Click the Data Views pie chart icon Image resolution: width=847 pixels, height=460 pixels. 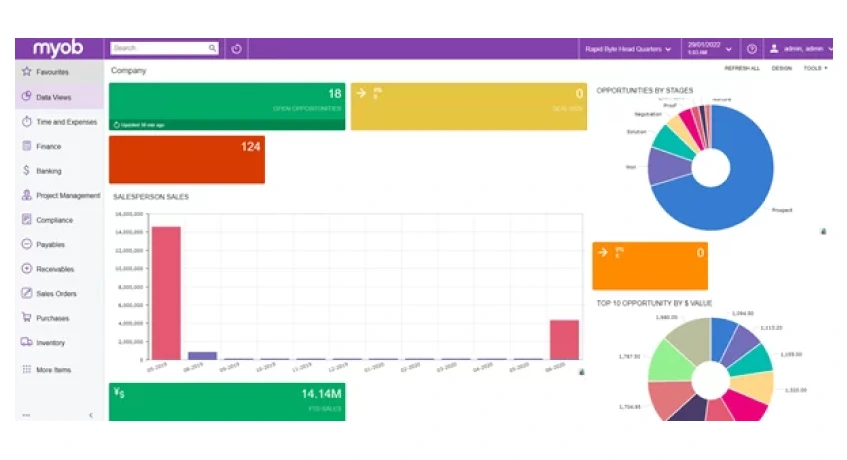tap(26, 97)
